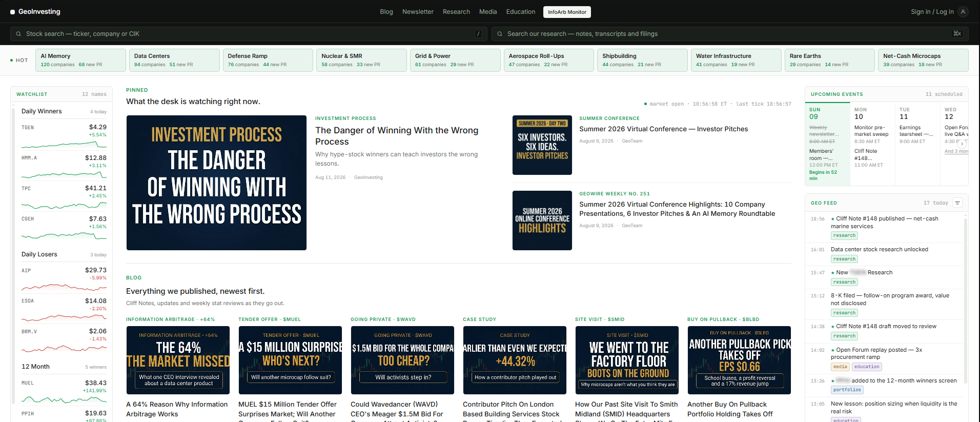Image resolution: width=980 pixels, height=422 pixels.
Task: Open WAVD going private blog thumbnail
Action: 402,360
